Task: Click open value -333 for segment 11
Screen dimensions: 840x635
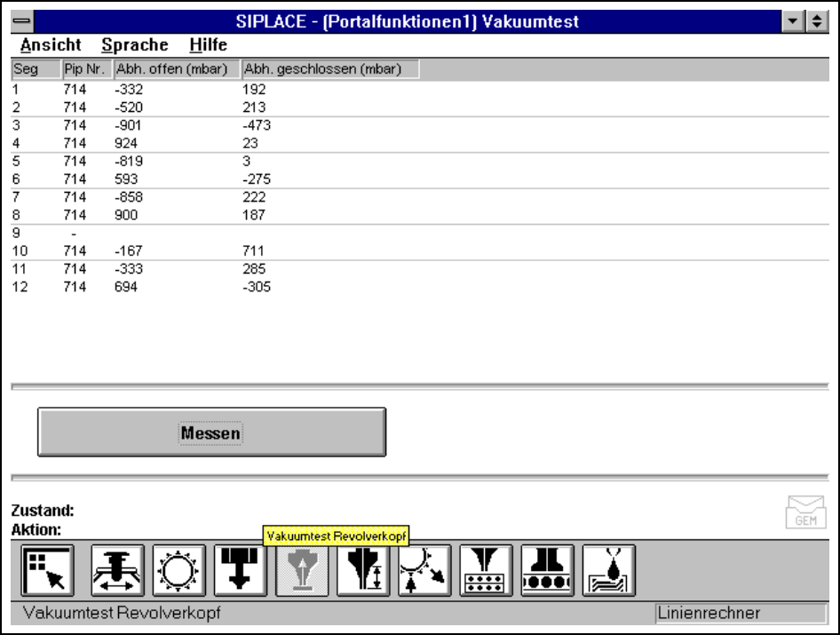Action: click(129, 269)
